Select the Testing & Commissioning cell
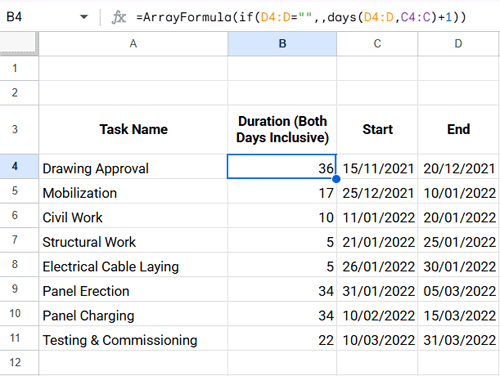 pyautogui.click(x=133, y=338)
